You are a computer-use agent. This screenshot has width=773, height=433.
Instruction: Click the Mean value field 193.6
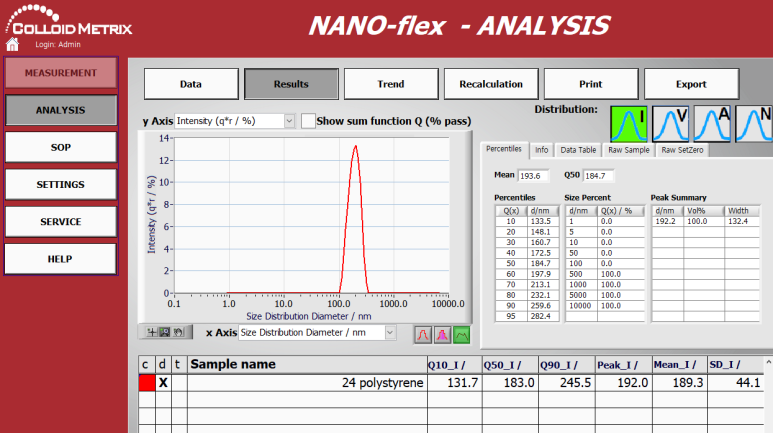click(533, 176)
